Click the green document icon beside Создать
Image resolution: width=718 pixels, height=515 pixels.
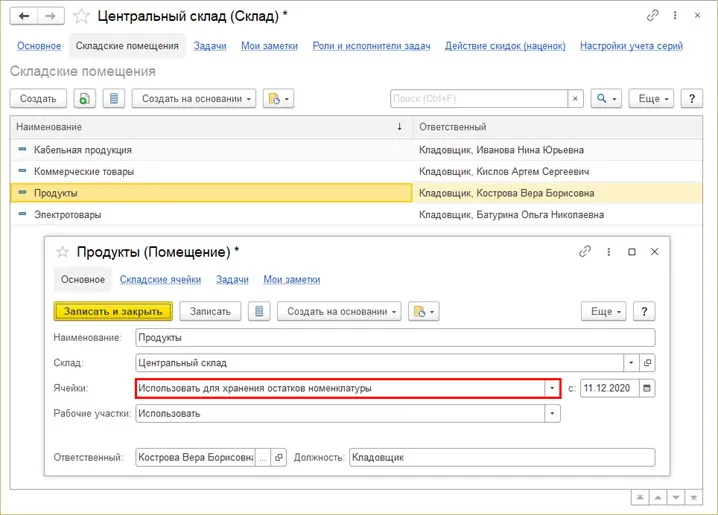pos(86,99)
